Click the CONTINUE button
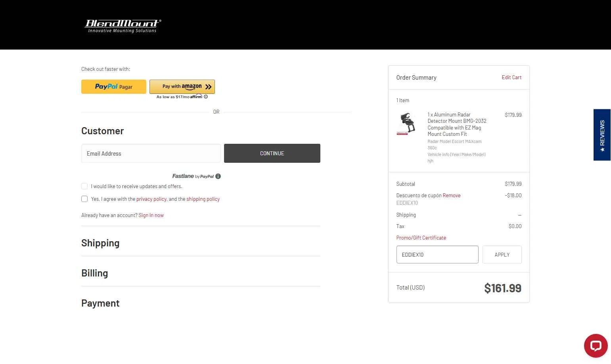The height and width of the screenshot is (364, 611). tap(272, 153)
